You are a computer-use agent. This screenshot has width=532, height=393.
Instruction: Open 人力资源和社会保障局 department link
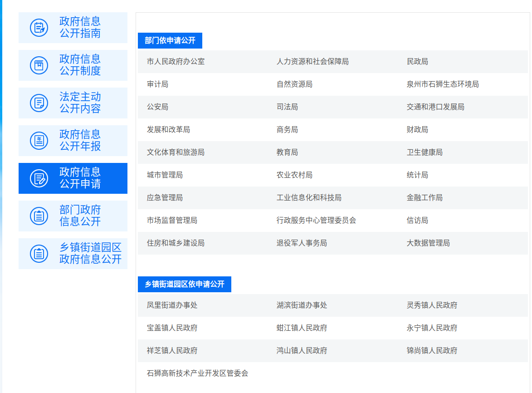tap(312, 62)
